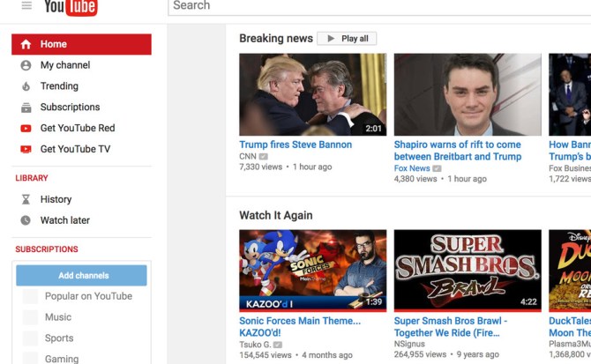Viewport: 591px width, 364px height.
Task: Click Super Smash Bros Brawl thumbnail
Action: [x=468, y=271]
